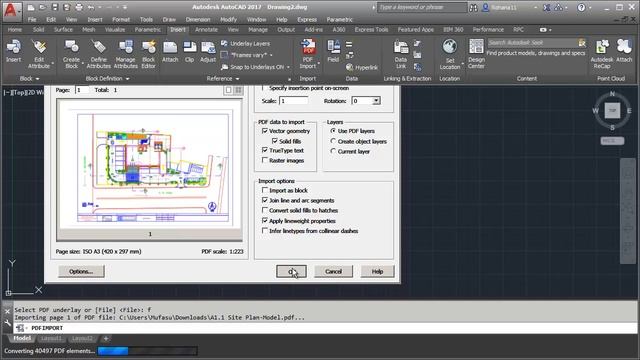Click the Page number field
640x360 pixels.
pos(82,90)
